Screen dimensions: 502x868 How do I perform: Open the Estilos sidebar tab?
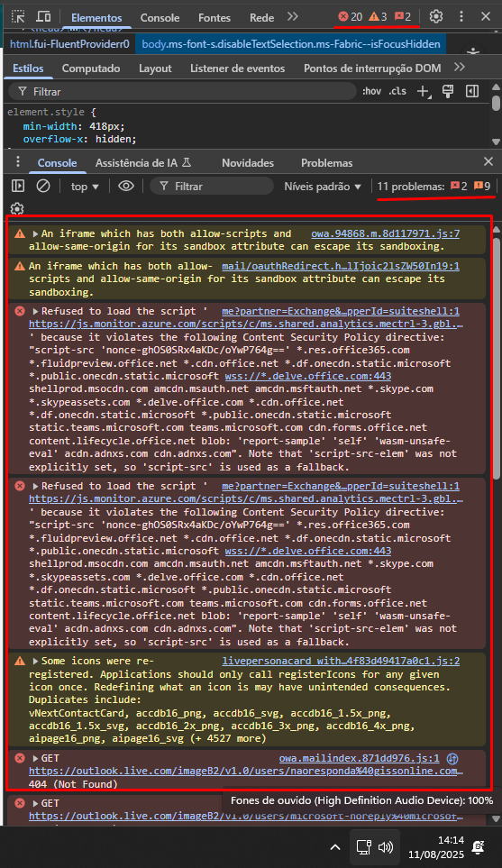point(28,69)
